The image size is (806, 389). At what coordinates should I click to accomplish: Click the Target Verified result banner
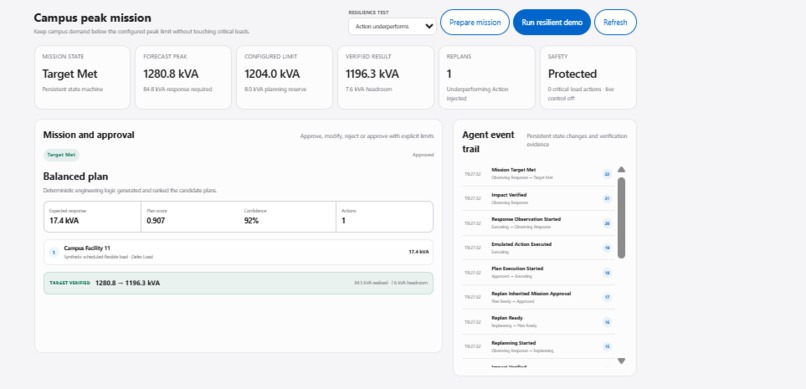[239, 283]
